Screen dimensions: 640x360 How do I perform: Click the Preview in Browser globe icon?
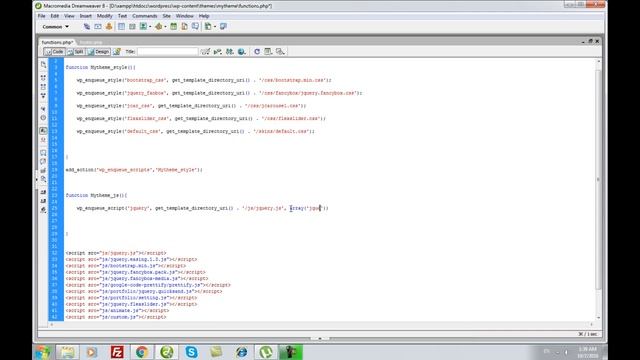tap(242, 51)
